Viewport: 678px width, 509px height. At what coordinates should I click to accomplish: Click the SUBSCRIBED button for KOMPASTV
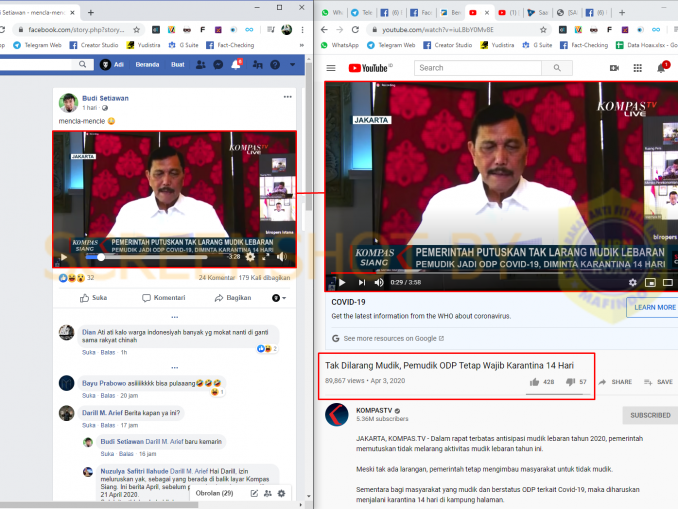(650, 415)
